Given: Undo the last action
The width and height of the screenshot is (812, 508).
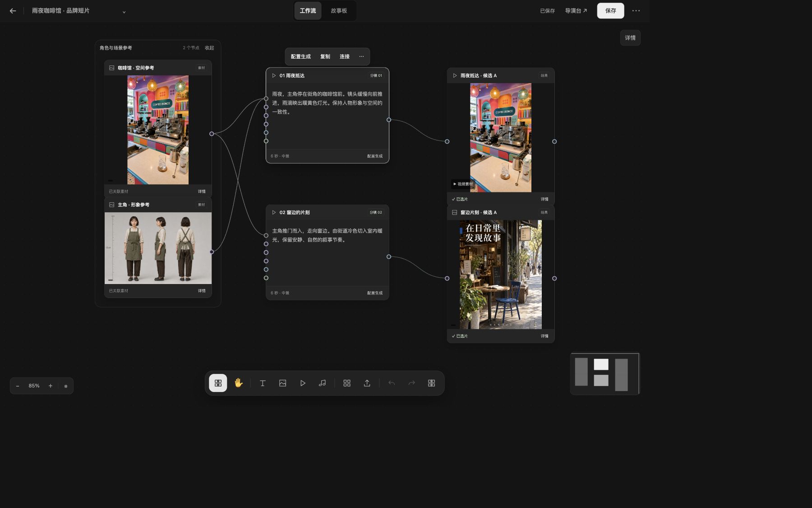Looking at the screenshot, I should point(392,383).
